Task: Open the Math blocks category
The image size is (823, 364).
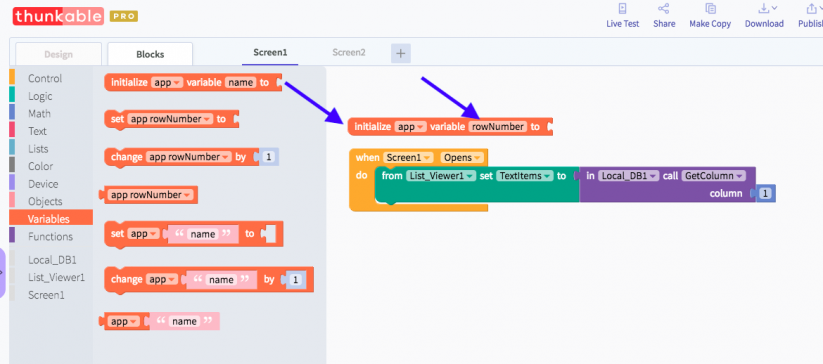Action: point(39,113)
